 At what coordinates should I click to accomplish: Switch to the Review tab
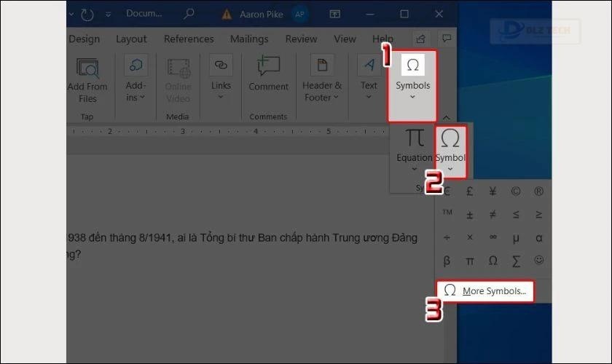[301, 39]
